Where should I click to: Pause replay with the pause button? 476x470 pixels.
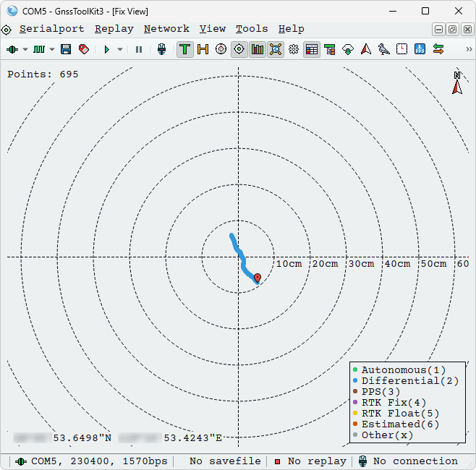point(139,49)
